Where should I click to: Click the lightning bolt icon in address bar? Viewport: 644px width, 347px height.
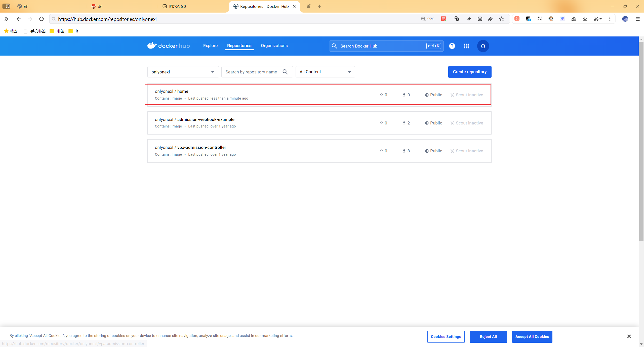tap(469, 19)
